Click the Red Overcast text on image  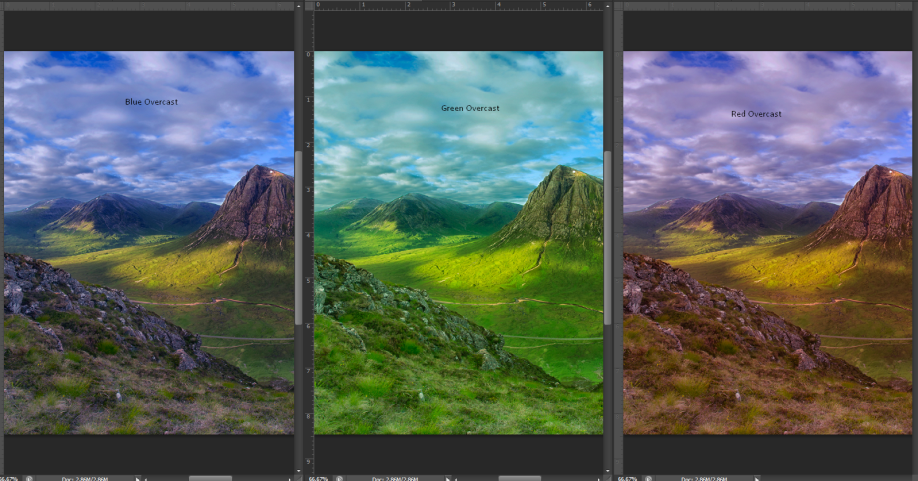click(756, 114)
